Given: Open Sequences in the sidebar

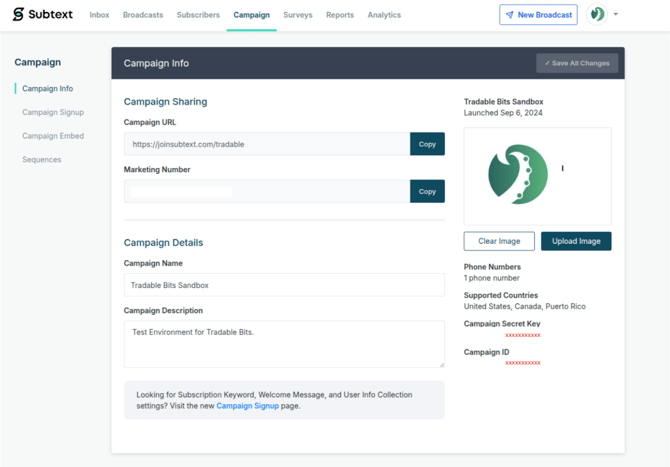Looking at the screenshot, I should 42,160.
